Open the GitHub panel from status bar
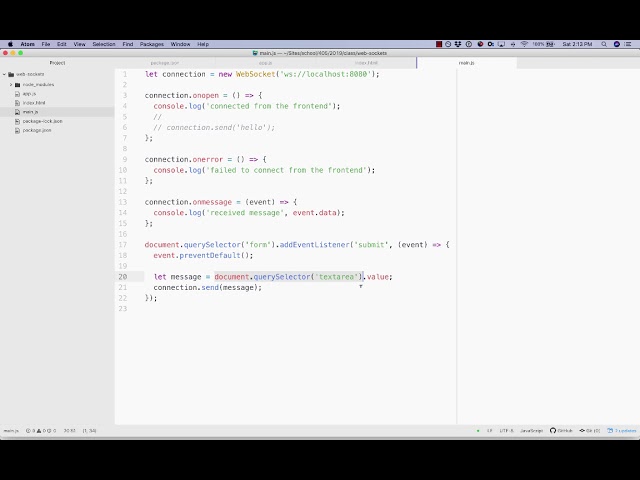This screenshot has height=480, width=640. [x=561, y=431]
